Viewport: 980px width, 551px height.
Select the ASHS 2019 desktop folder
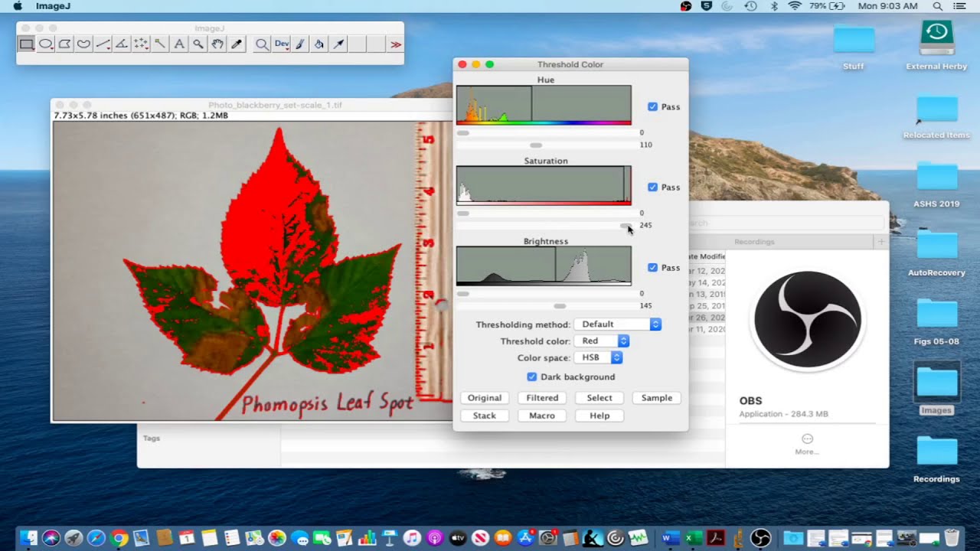[936, 184]
